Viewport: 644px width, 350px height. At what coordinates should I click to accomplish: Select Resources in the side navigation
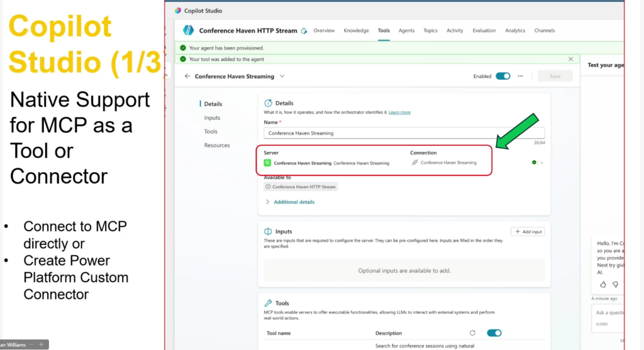[217, 145]
